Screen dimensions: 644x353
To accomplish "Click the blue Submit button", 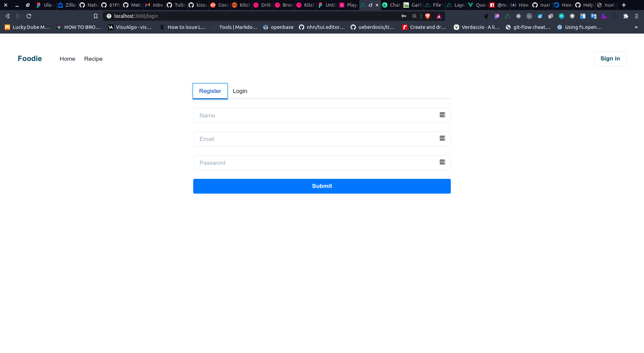I will [322, 186].
